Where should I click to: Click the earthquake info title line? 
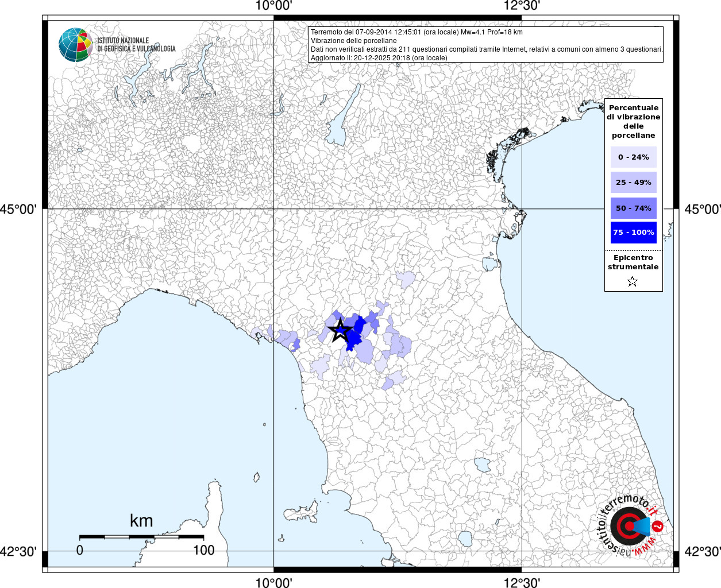[x=417, y=32]
